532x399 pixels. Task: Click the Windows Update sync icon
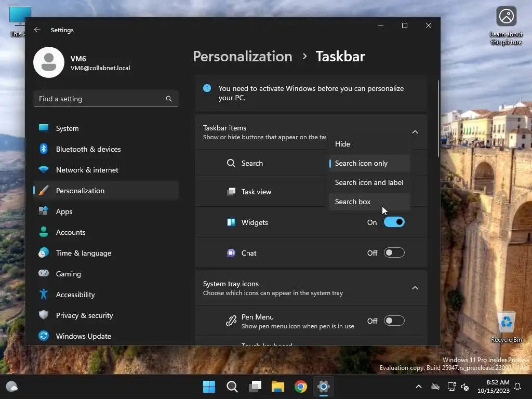[x=44, y=336]
